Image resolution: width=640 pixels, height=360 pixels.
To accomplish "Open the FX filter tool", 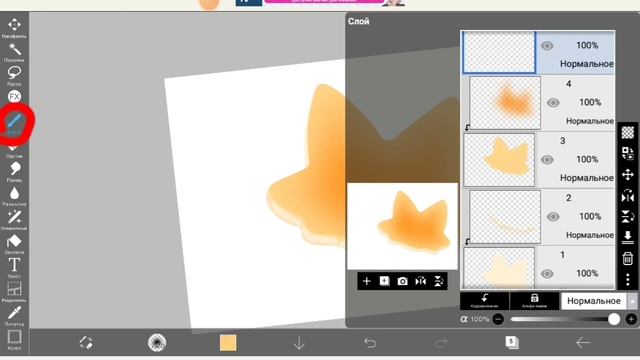I will [14, 97].
